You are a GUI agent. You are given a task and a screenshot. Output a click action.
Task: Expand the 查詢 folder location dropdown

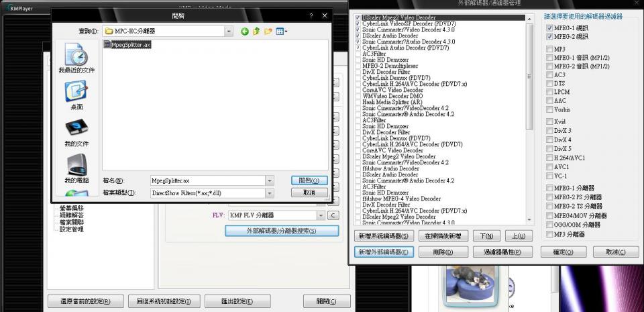(229, 31)
